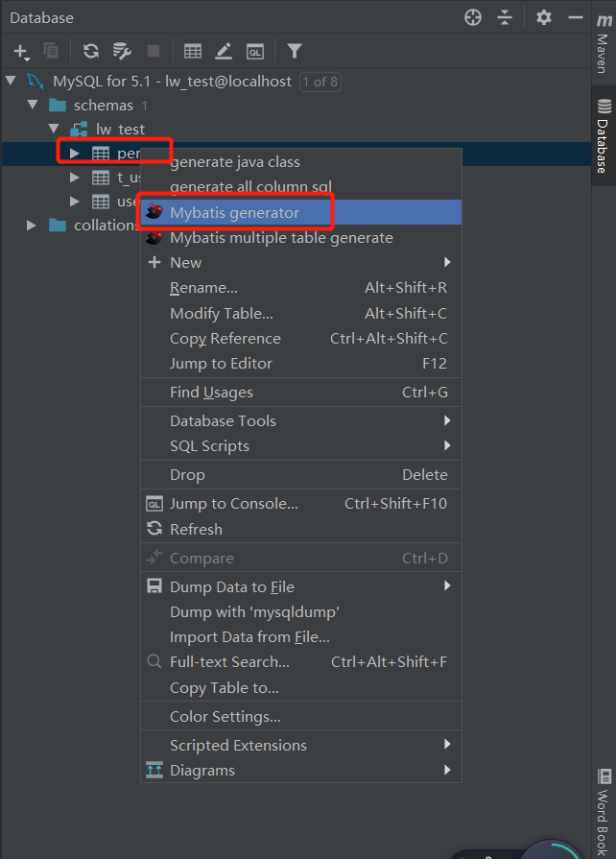Locate selection with the crosshair icon
The image size is (616, 859).
pos(472,17)
